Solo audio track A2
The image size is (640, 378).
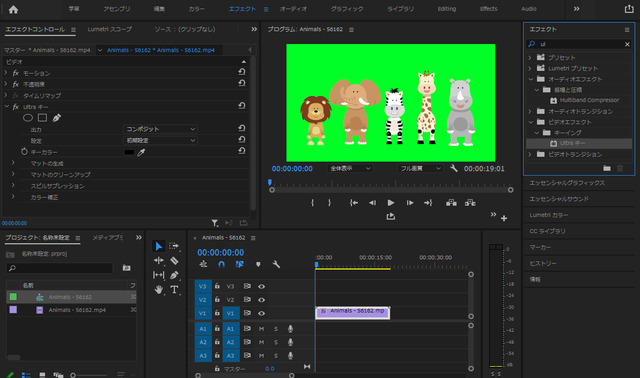point(276,342)
